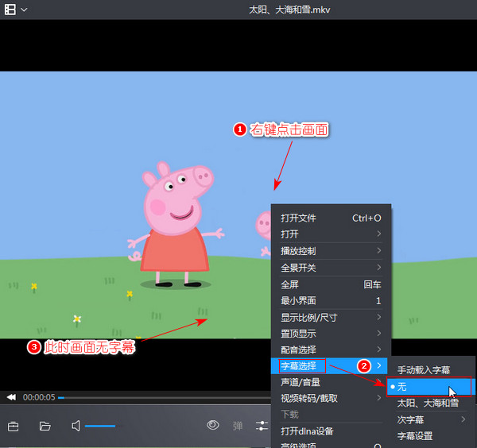
Task: Expand the dropdown arrow next to playlist icon
Action: pyautogui.click(x=24, y=10)
